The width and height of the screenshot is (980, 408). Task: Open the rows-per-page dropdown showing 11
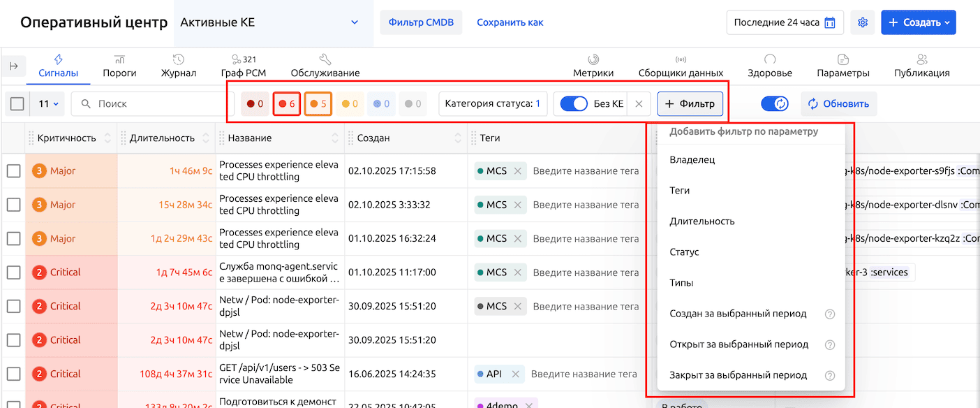point(48,104)
